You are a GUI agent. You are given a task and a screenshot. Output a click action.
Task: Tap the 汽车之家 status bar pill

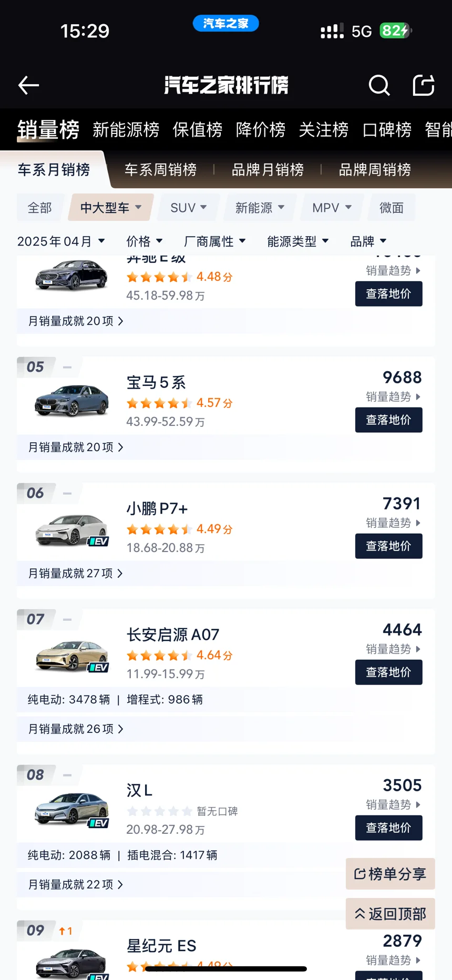225,23
